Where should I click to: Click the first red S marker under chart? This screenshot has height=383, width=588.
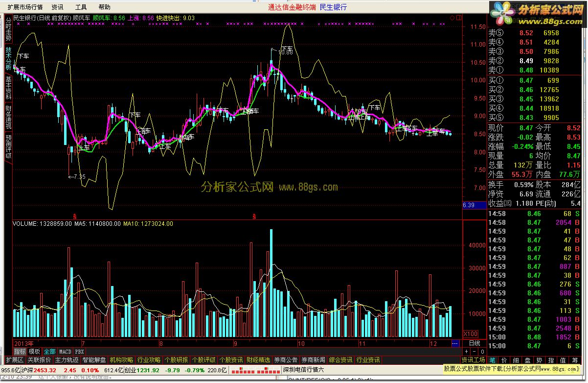[74, 215]
